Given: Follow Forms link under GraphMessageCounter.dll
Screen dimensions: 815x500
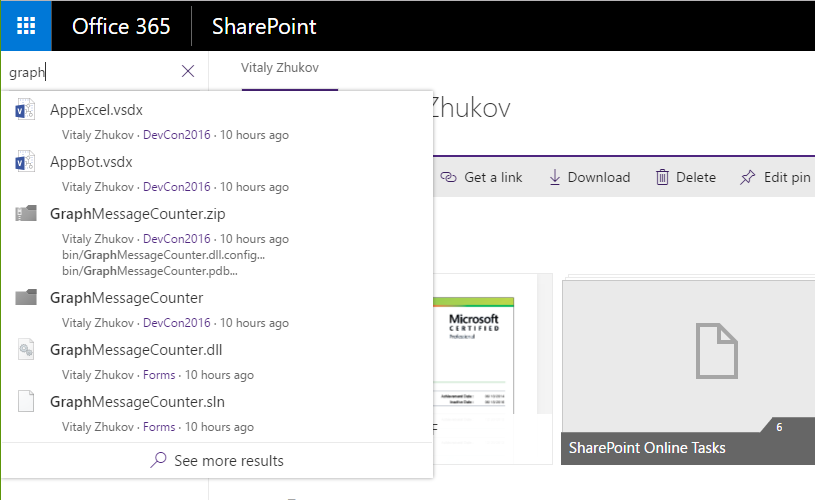Looking at the screenshot, I should 159,375.
